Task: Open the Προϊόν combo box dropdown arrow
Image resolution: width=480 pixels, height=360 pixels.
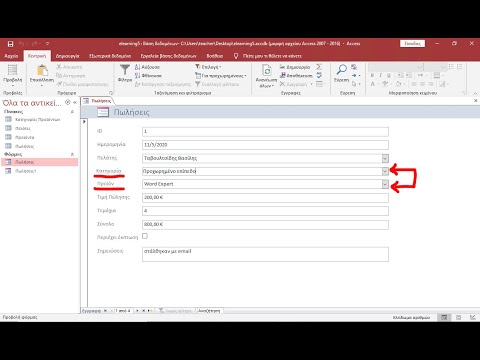Action: [385, 184]
